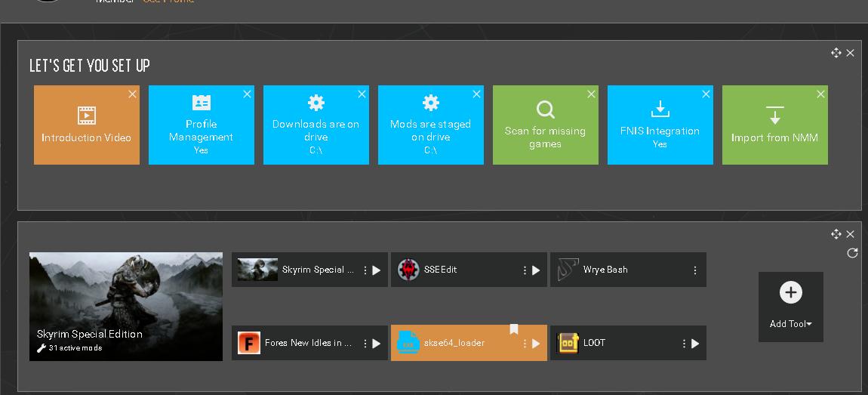
Task: Open skse64_loader options menu
Action: click(525, 344)
